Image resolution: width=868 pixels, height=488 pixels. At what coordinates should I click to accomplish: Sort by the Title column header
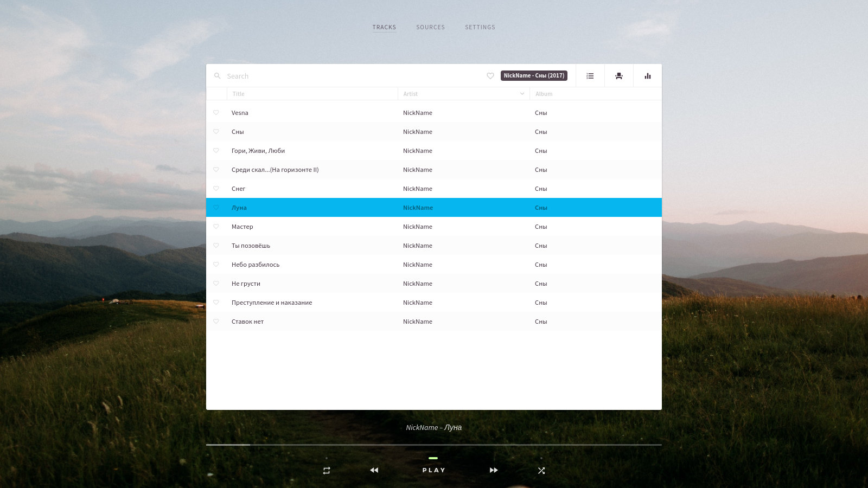coord(312,94)
